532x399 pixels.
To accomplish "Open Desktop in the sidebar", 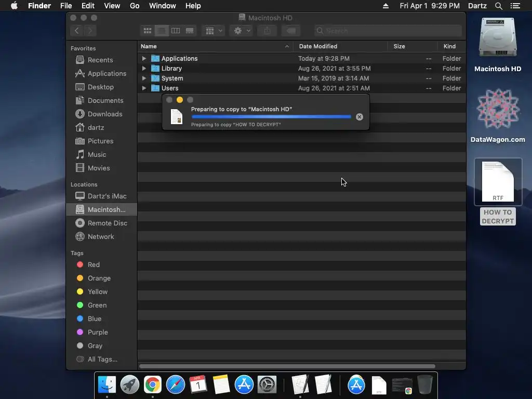I will click(x=101, y=87).
